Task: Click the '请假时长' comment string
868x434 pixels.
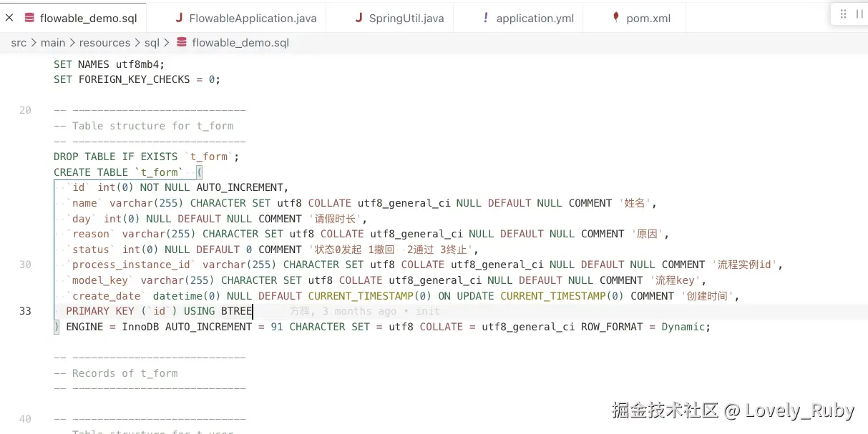Action: pyautogui.click(x=335, y=219)
